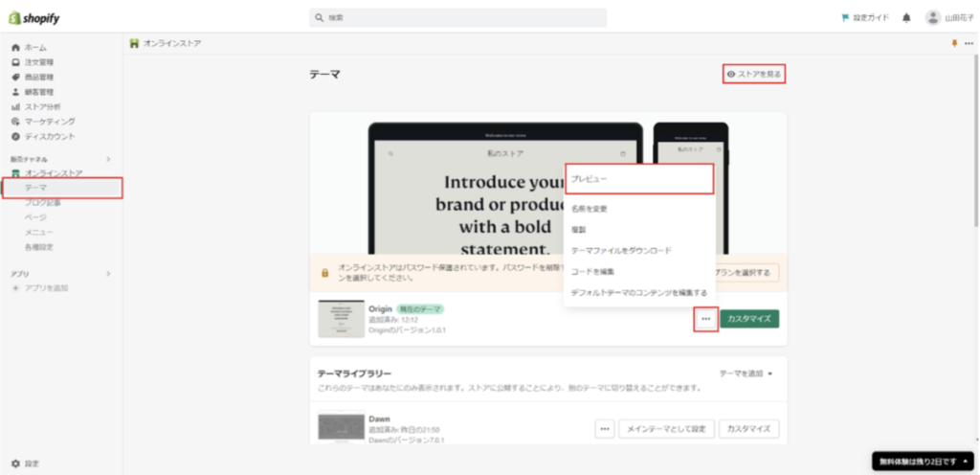The width and height of the screenshot is (980, 475).
Task: Open the notifications bell
Action: [x=906, y=17]
